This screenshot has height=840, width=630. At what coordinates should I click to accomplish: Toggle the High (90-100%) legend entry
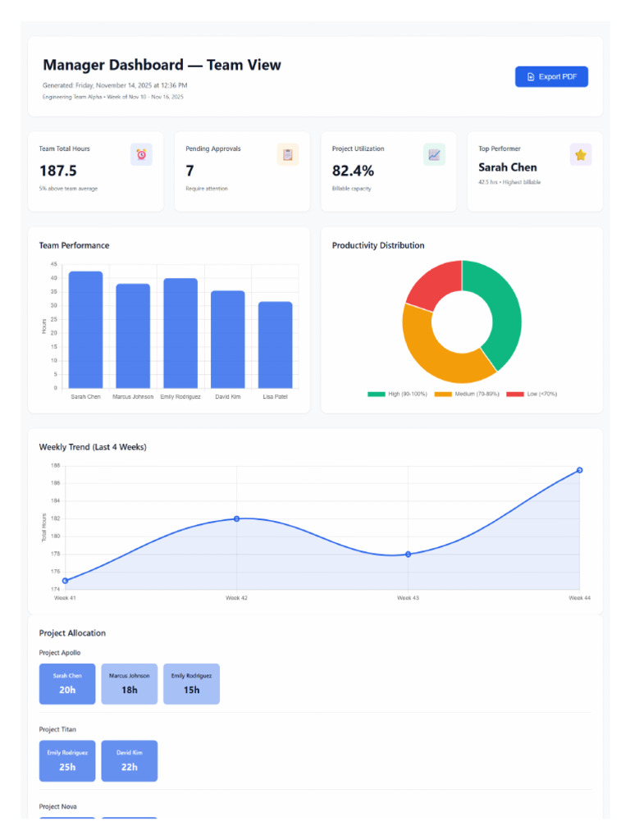pos(397,394)
